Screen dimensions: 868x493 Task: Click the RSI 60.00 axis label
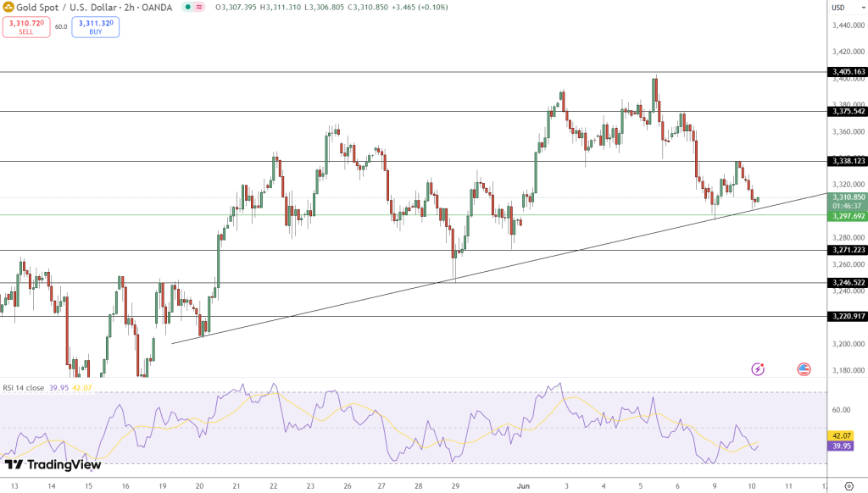(841, 410)
